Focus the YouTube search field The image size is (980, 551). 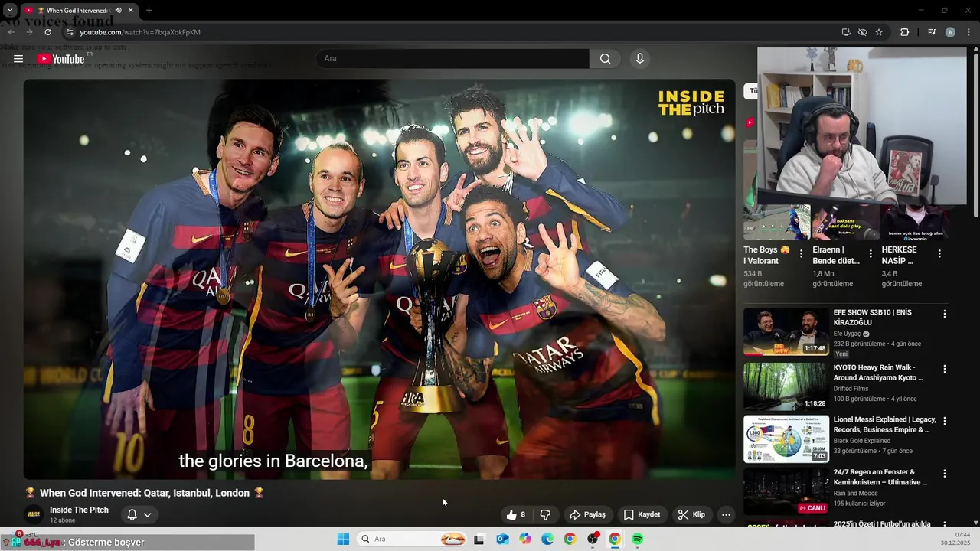452,59
